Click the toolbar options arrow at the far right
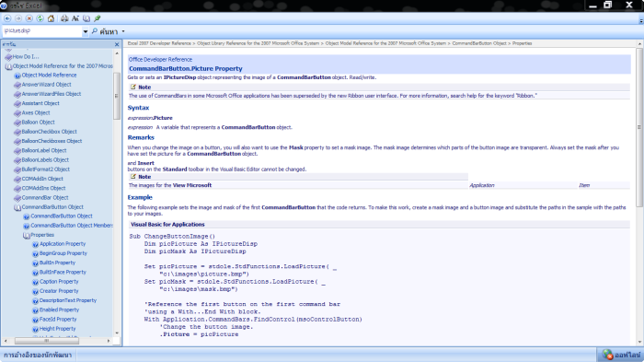This screenshot has height=362, width=644. coord(640,20)
